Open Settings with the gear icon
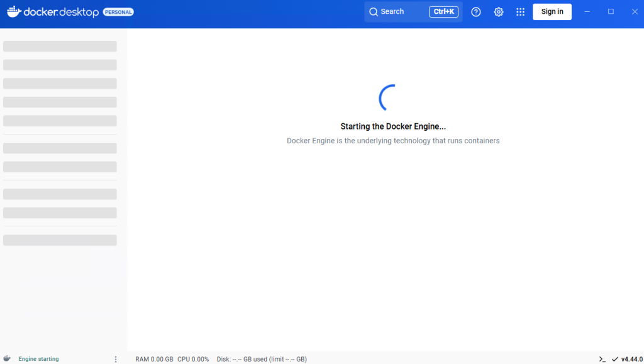 tap(499, 12)
